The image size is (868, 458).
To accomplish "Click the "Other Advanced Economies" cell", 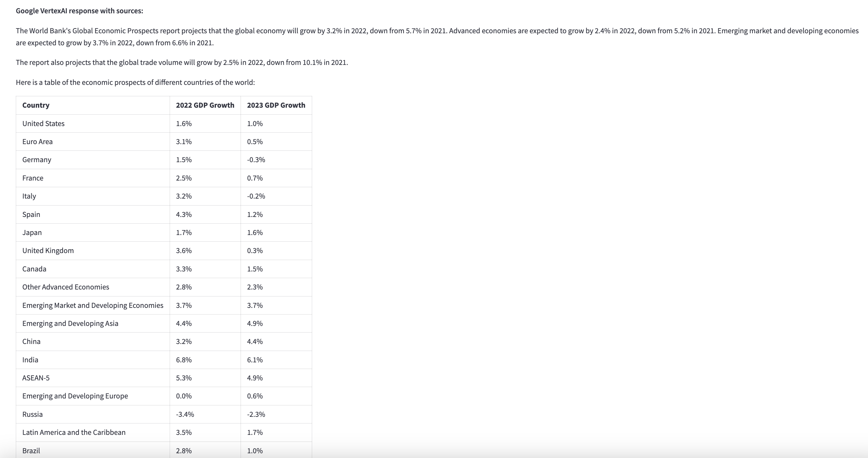I will 66,287.
